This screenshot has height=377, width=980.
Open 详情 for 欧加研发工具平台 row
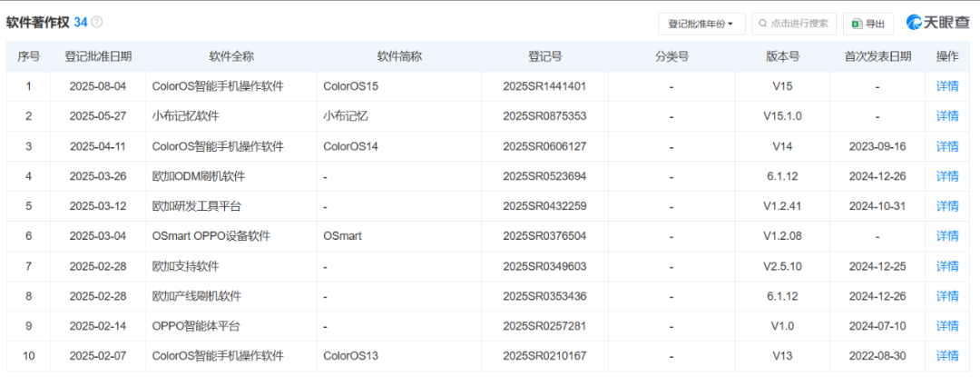[x=946, y=206]
